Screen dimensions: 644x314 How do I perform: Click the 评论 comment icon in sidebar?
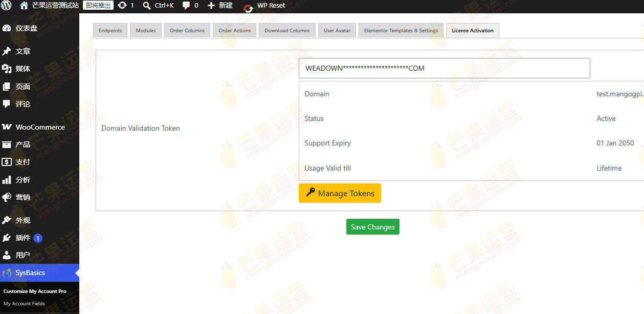[x=7, y=104]
